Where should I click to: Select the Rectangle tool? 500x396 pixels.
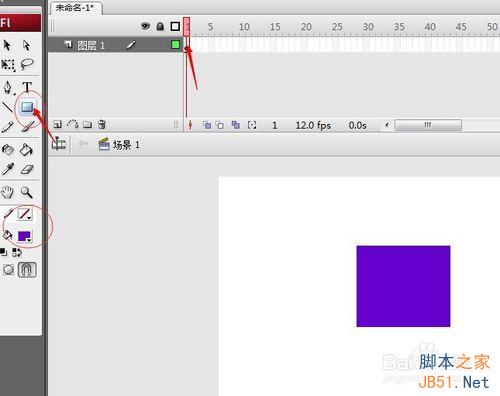tap(27, 107)
